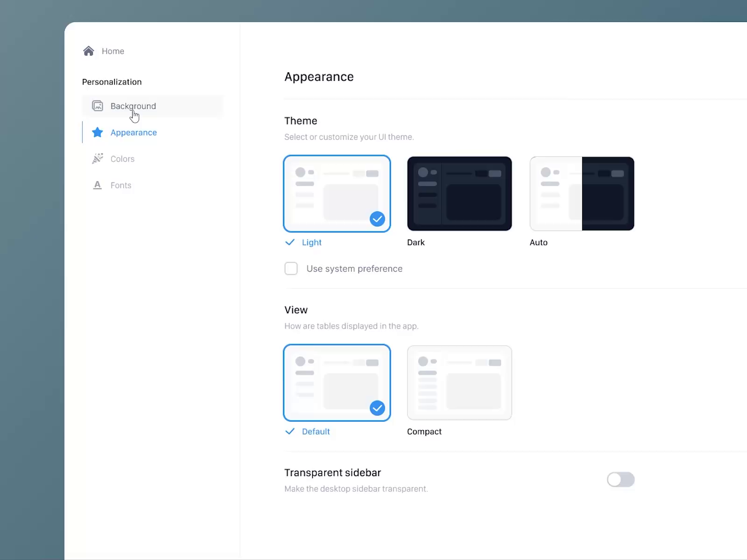Choose the Compact view layout
747x560 pixels.
click(x=459, y=382)
